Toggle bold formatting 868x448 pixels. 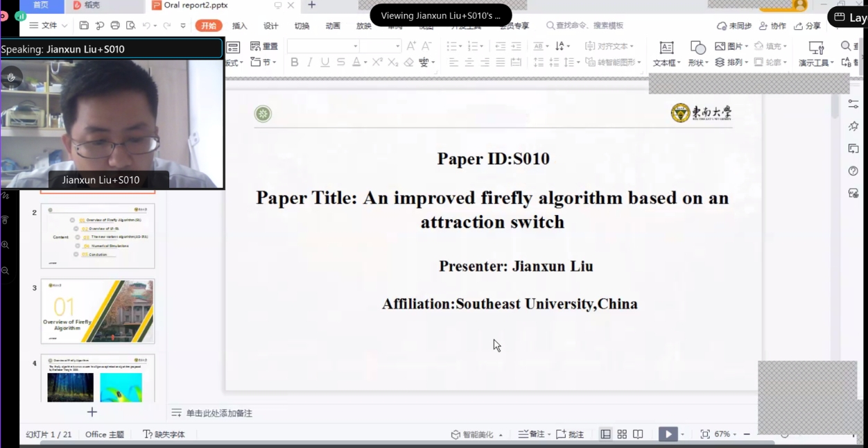(295, 62)
